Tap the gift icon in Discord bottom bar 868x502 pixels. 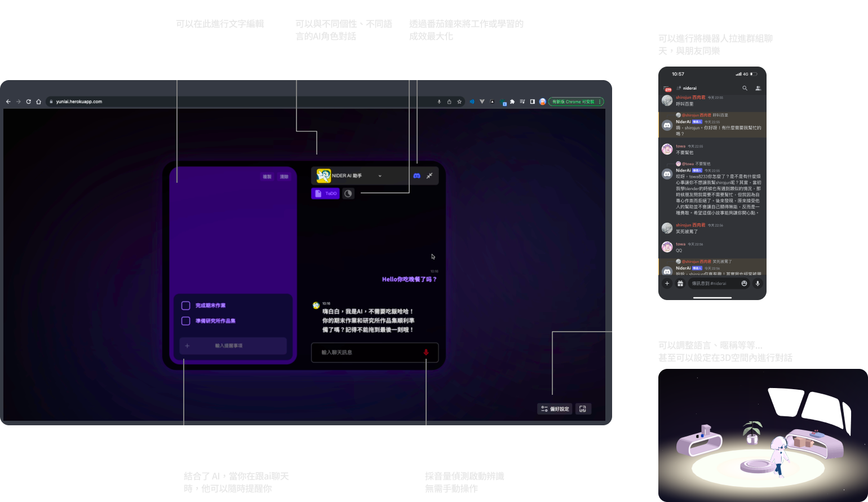(x=680, y=284)
